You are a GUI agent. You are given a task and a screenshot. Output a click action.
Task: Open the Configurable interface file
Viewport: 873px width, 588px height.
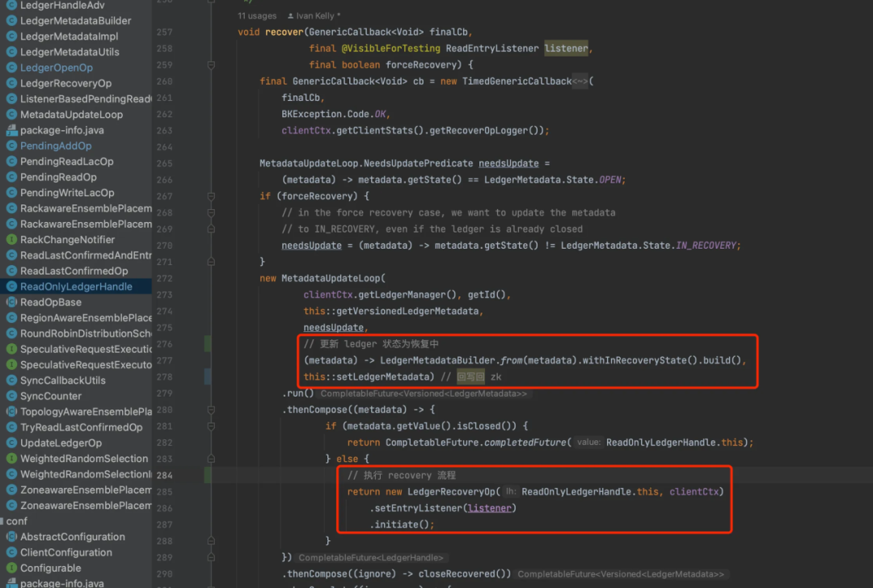51,568
